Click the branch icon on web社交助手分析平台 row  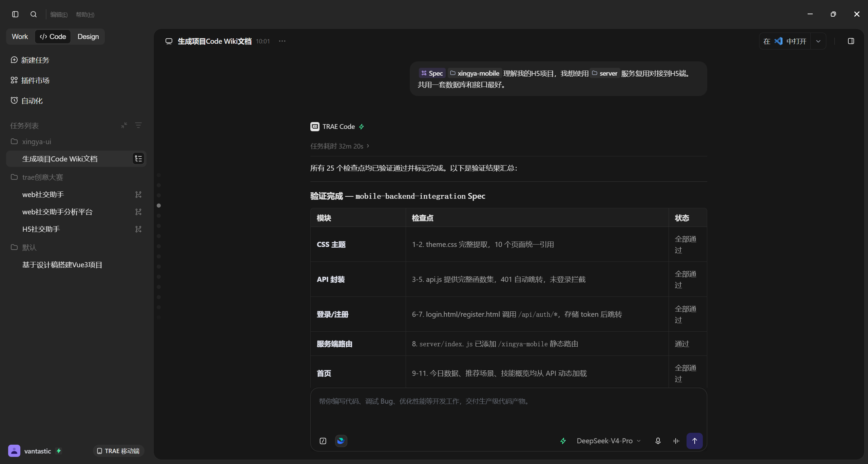(x=138, y=212)
